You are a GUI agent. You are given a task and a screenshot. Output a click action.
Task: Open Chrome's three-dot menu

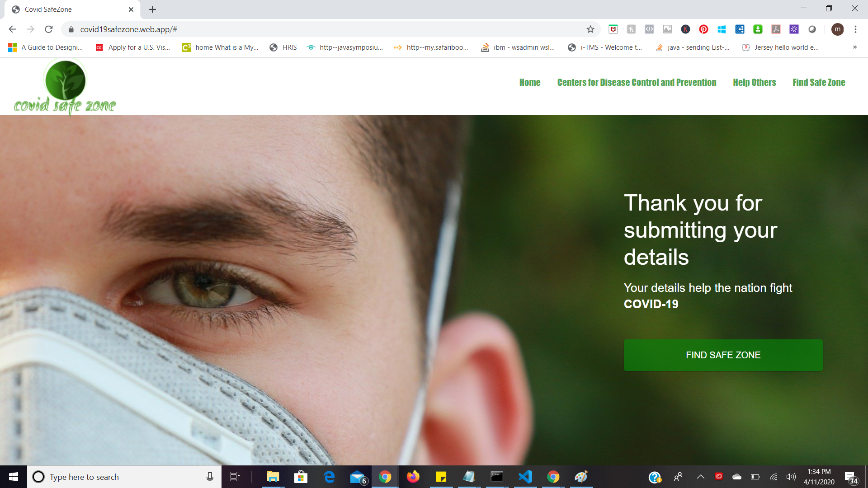pos(855,29)
